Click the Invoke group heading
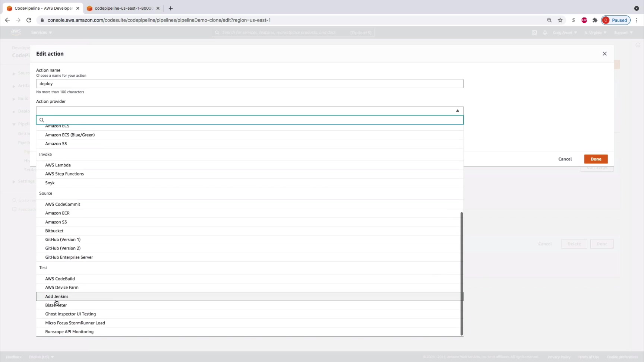The height and width of the screenshot is (362, 644). [x=45, y=155]
